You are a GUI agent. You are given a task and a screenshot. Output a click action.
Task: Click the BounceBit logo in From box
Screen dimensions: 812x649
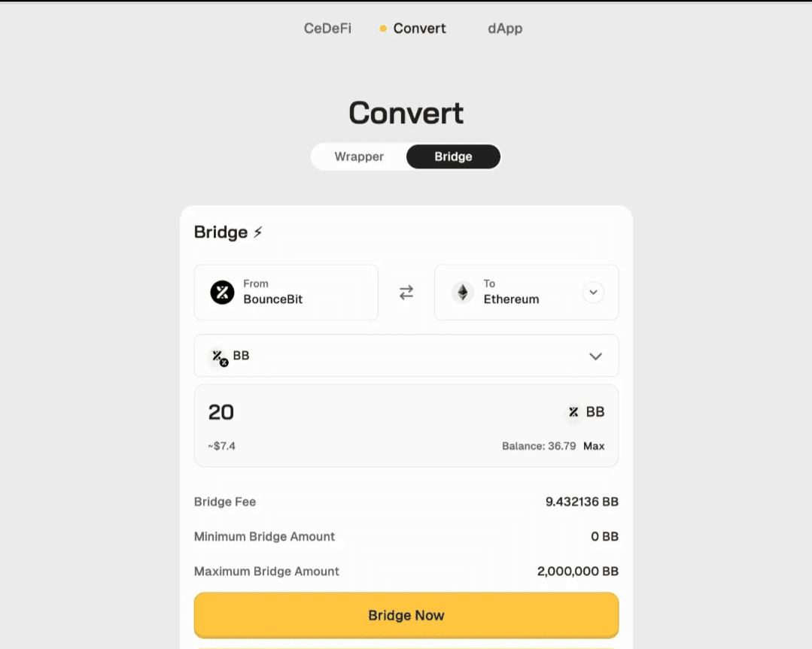[x=222, y=293]
